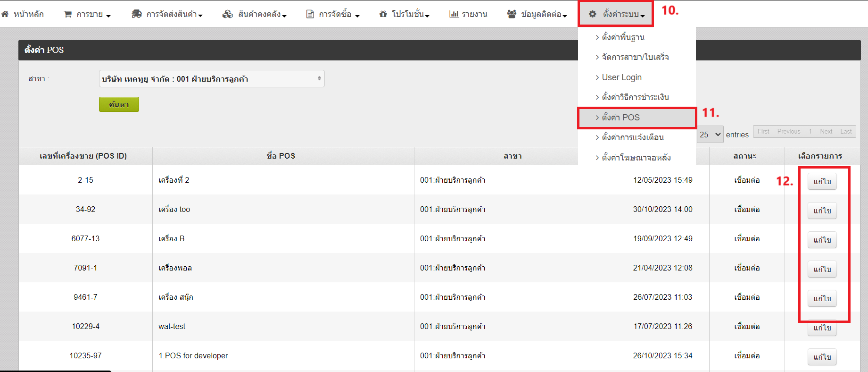Jump to Last page
This screenshot has width=868, height=372.
846,131
